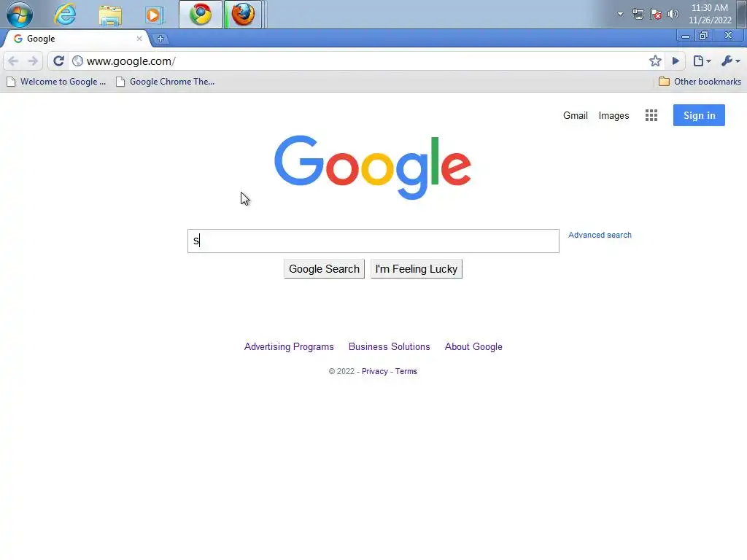Open the Other bookmarks folder
The image size is (747, 560).
(x=700, y=82)
